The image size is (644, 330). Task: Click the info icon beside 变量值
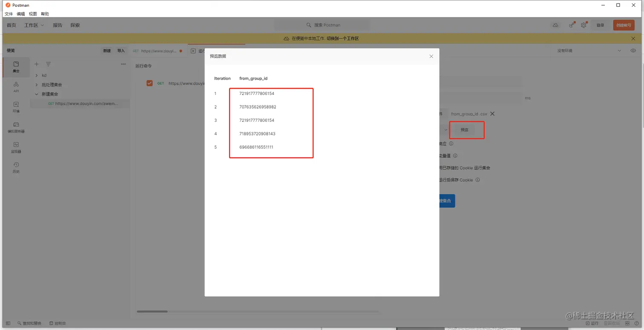455,156
